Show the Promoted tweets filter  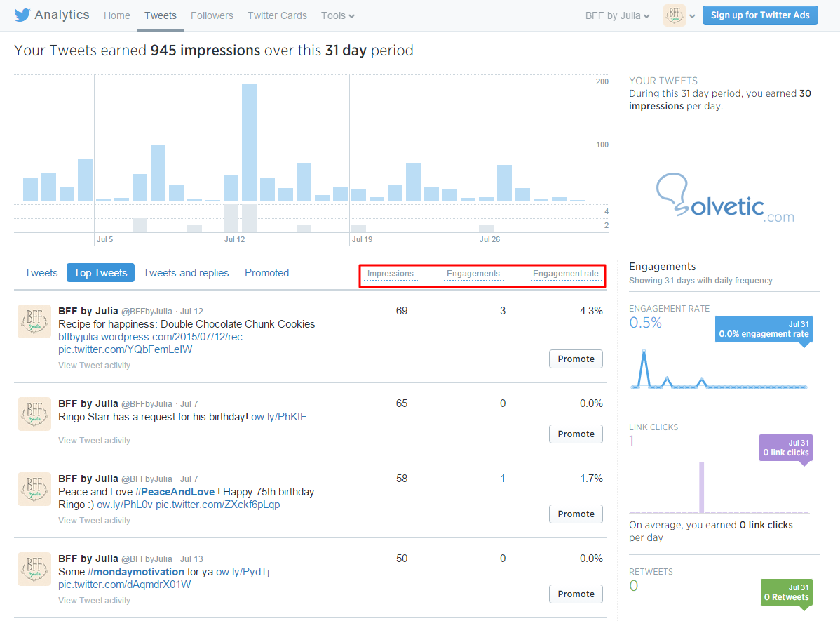click(x=266, y=273)
